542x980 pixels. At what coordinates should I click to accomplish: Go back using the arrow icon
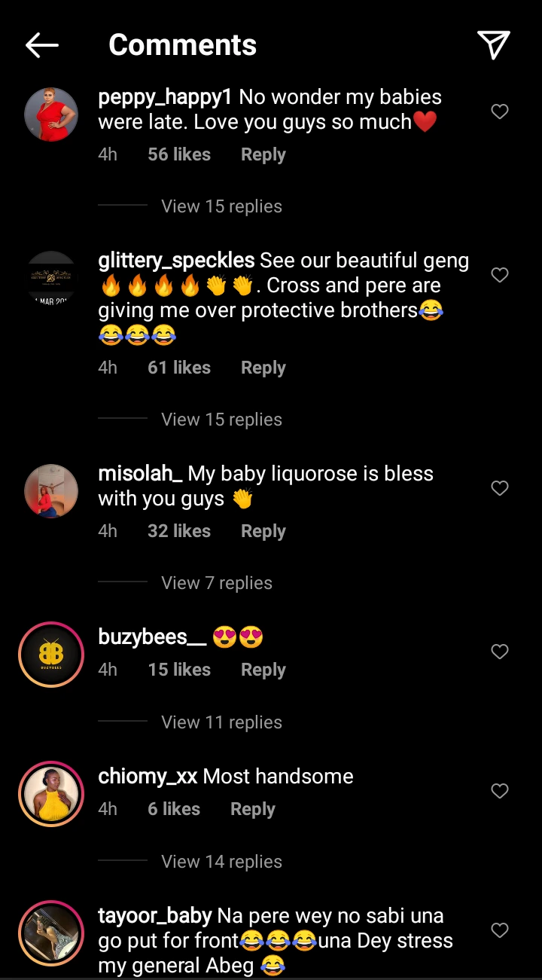point(42,46)
